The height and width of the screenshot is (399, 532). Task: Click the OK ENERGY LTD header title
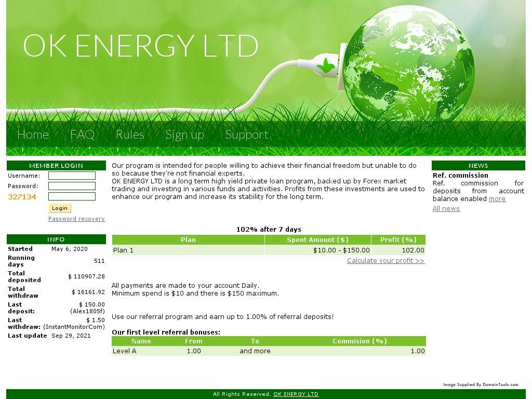coord(140,46)
